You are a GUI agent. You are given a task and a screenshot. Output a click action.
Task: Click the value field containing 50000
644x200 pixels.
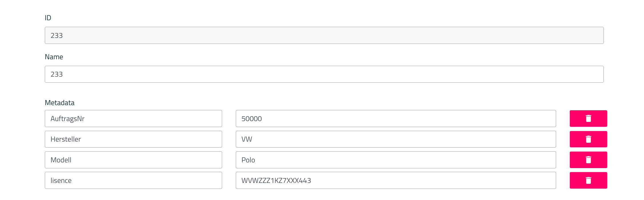[396, 119]
